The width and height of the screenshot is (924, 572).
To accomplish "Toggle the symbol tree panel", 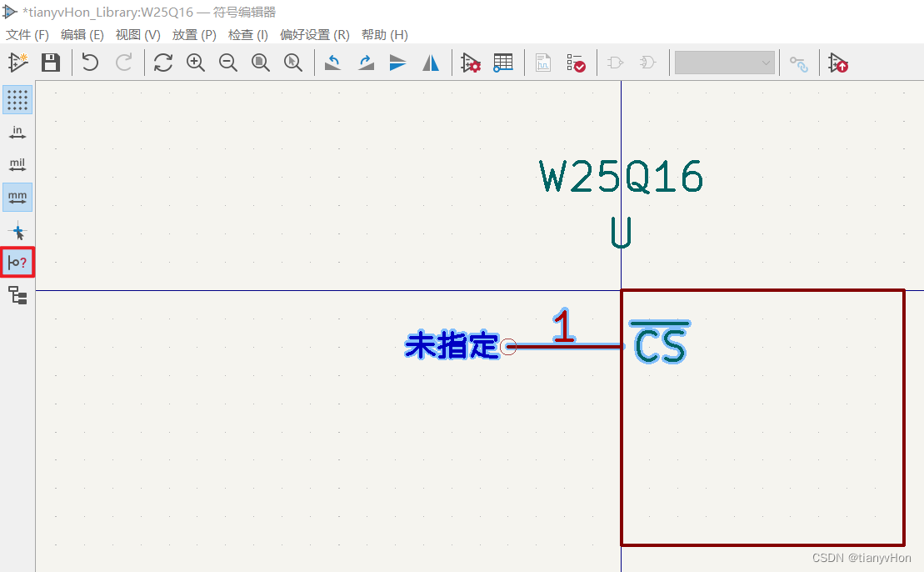I will pos(17,295).
